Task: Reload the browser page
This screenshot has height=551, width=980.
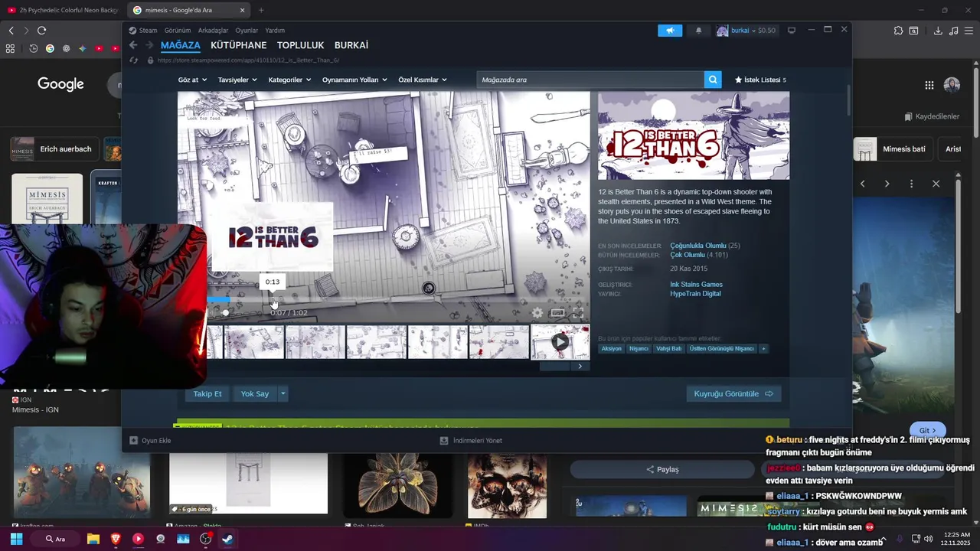Action: click(x=41, y=31)
